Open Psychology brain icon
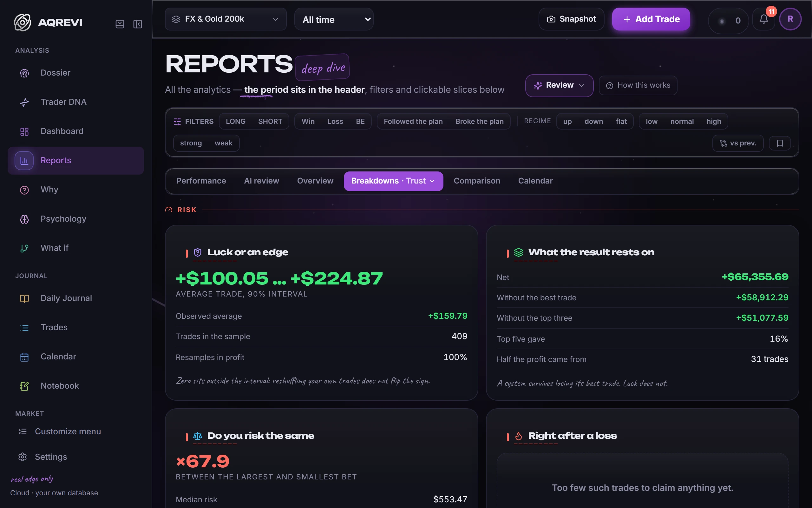Viewport: 812px width, 508px height. pos(24,219)
